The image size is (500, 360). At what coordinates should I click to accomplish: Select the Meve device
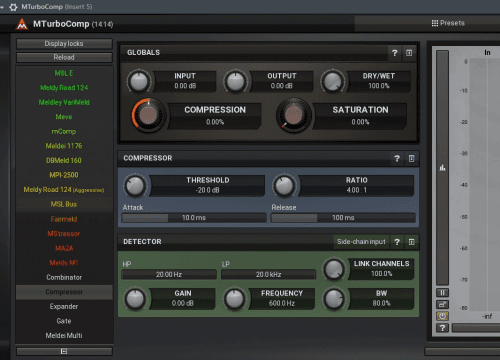coord(64,117)
